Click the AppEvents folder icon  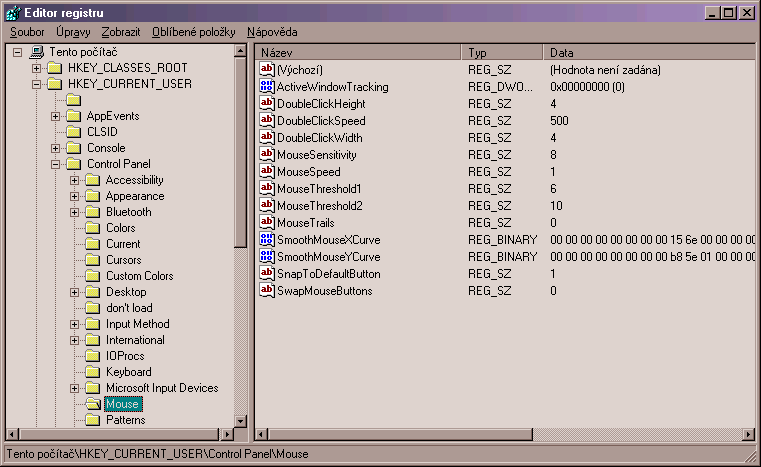(74, 116)
